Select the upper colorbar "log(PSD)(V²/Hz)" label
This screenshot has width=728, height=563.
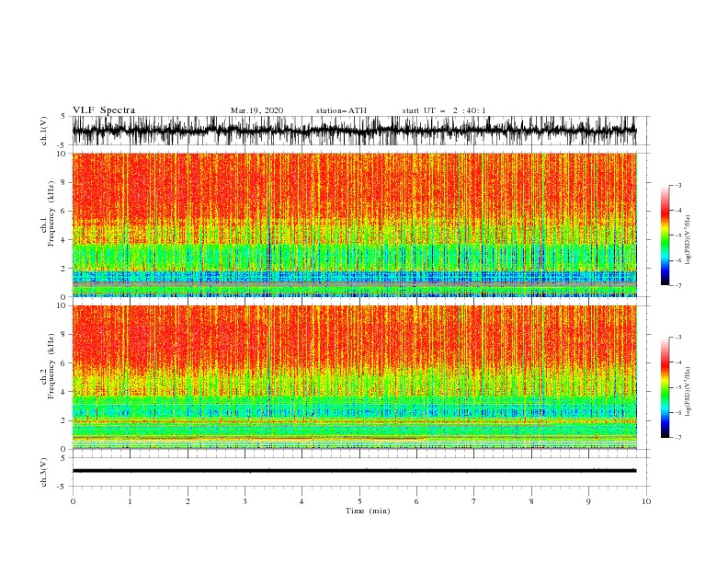pyautogui.click(x=688, y=240)
